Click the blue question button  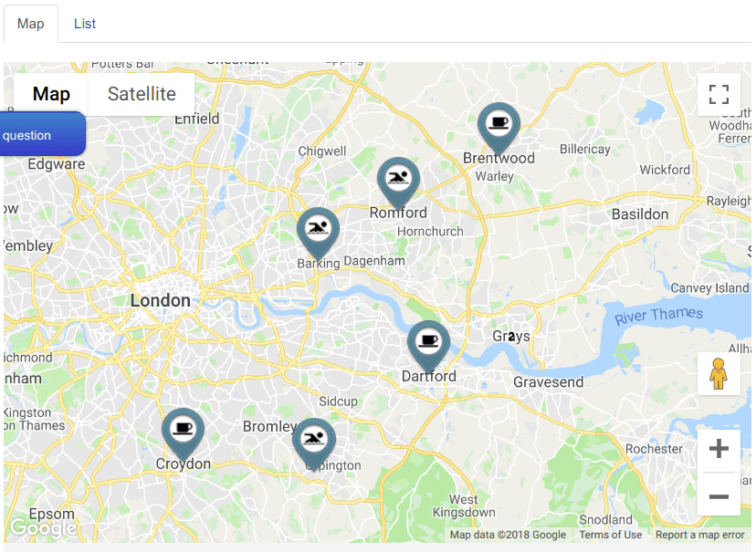[x=42, y=134]
